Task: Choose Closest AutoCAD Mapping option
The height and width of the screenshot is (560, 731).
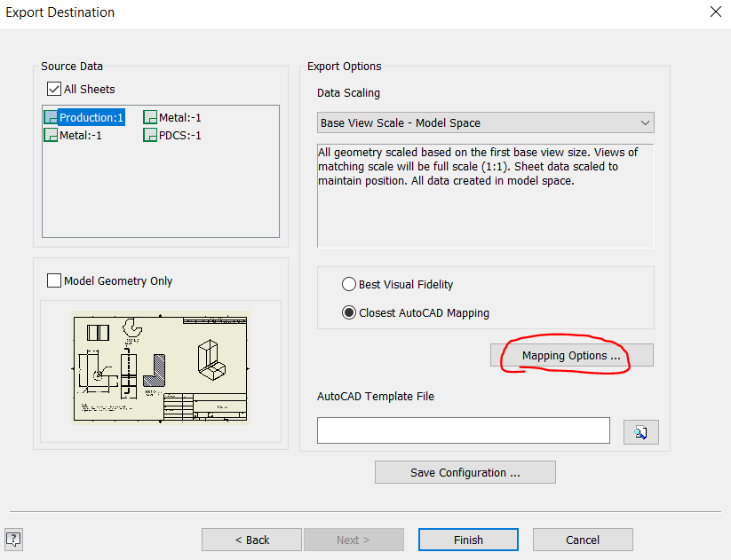Action: tap(348, 312)
